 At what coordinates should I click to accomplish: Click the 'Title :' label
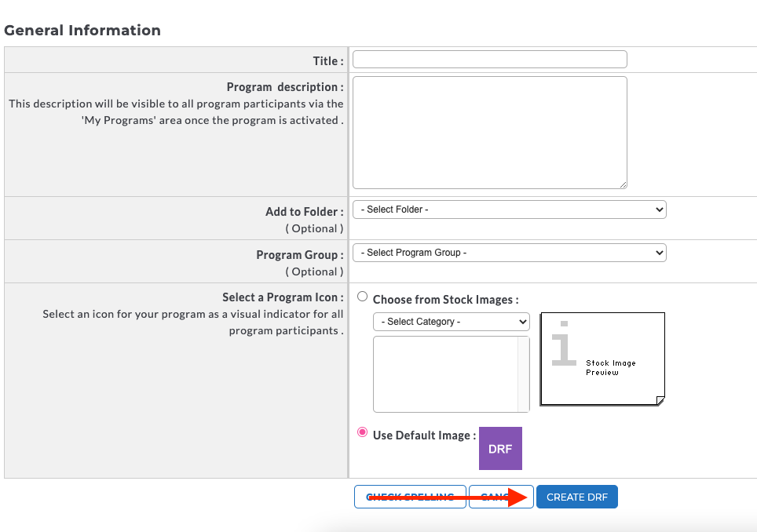[x=328, y=61]
